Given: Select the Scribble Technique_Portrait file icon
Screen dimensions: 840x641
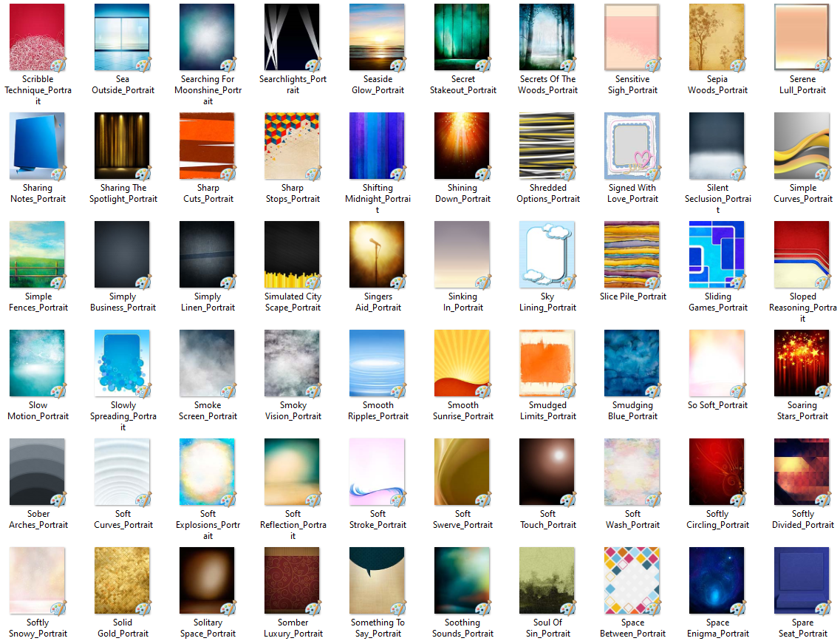Looking at the screenshot, I should tap(37, 37).
